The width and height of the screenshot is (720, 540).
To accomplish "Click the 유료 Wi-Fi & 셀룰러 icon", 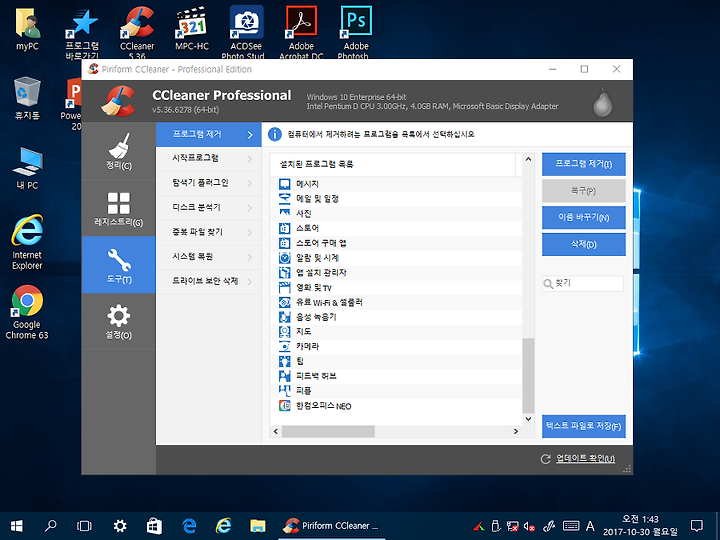I will click(285, 302).
